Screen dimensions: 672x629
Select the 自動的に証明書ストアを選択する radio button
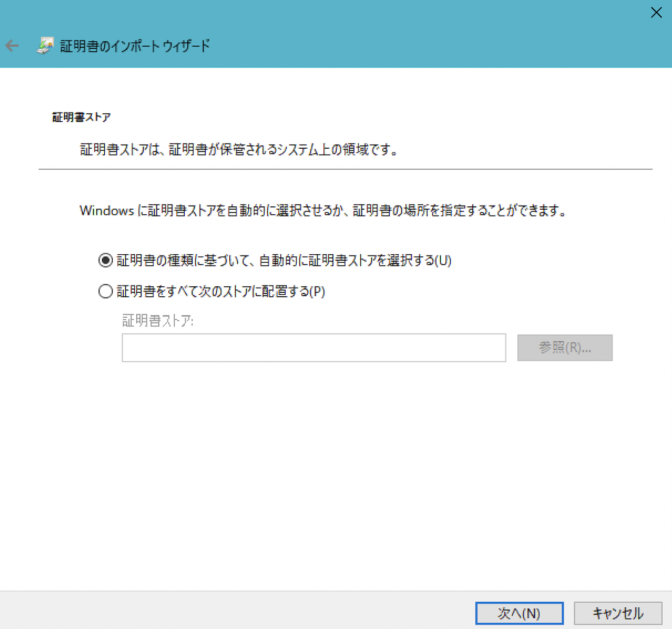105,260
